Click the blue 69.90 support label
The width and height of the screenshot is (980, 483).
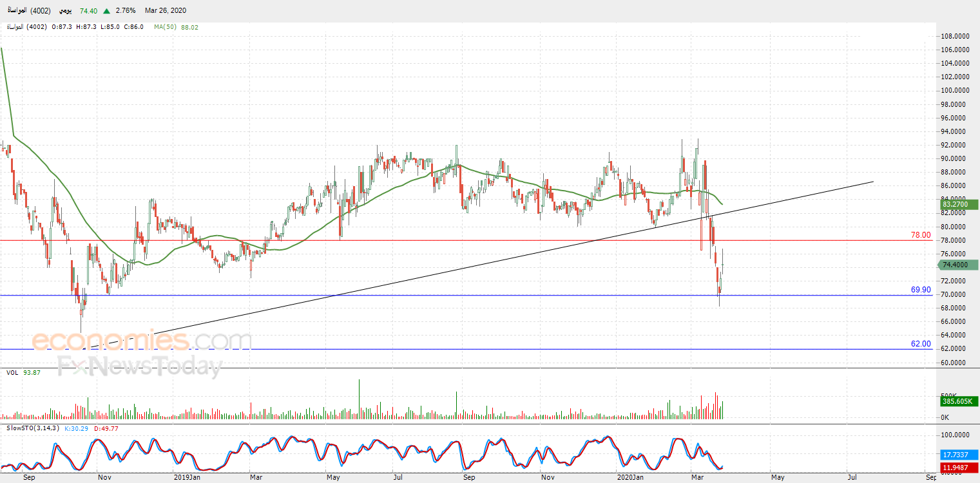pyautogui.click(x=921, y=290)
